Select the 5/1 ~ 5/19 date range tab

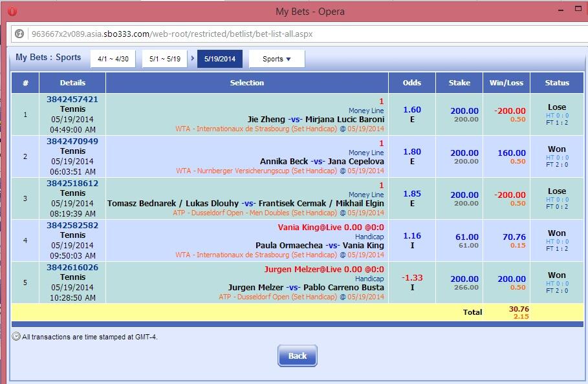point(164,59)
